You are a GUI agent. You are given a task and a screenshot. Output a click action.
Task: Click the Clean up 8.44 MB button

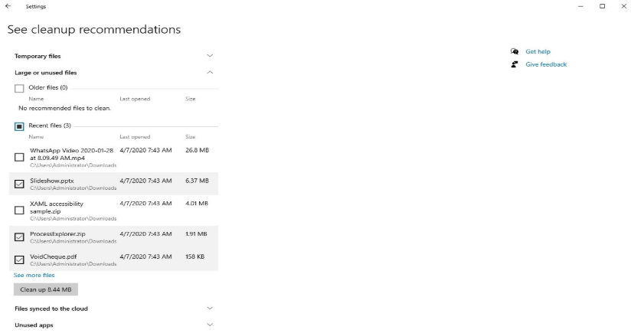[x=46, y=289]
